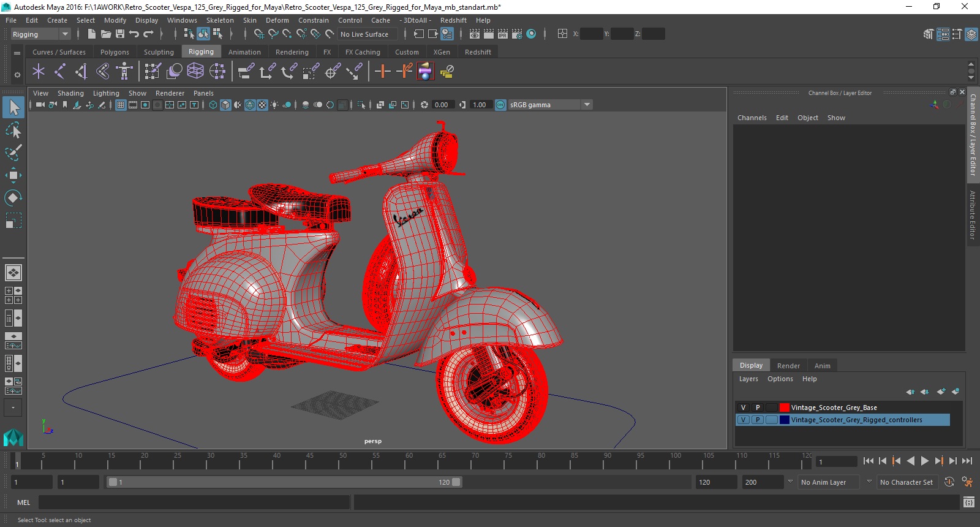The image size is (980, 527).
Task: Click the New Scene icon
Action: pos(91,34)
